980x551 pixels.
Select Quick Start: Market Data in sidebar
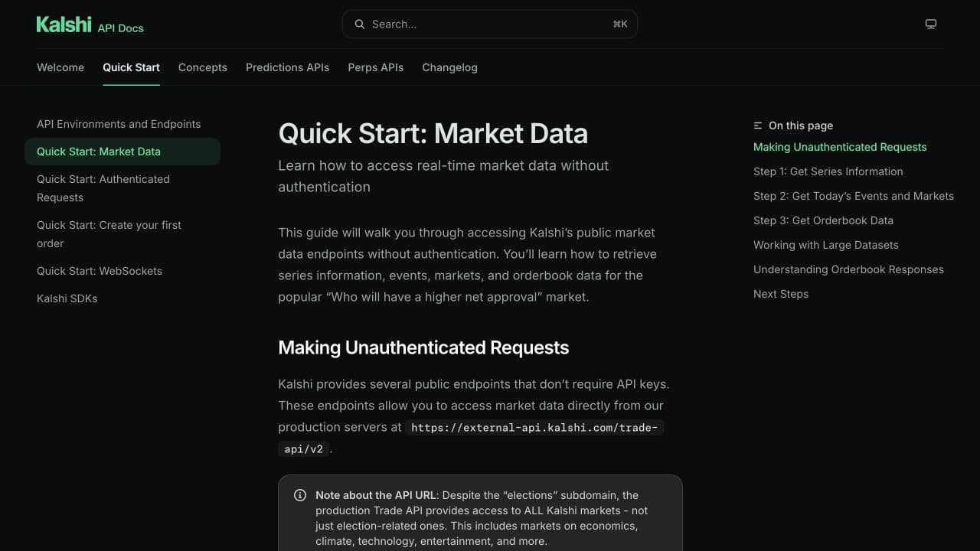point(122,152)
